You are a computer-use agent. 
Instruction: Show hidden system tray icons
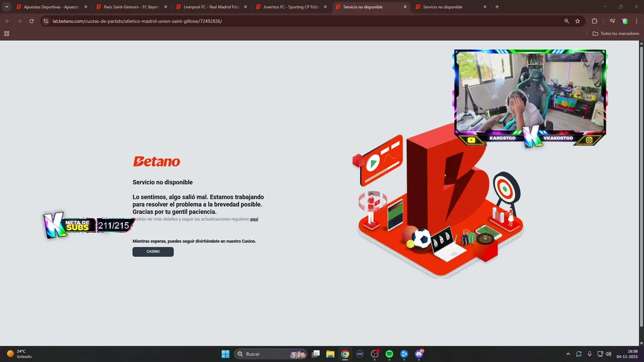point(568,354)
